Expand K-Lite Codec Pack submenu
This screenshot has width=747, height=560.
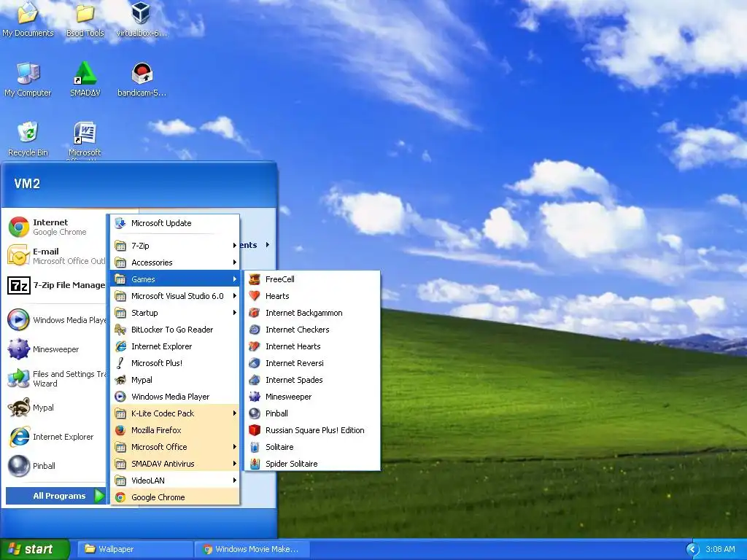click(175, 413)
